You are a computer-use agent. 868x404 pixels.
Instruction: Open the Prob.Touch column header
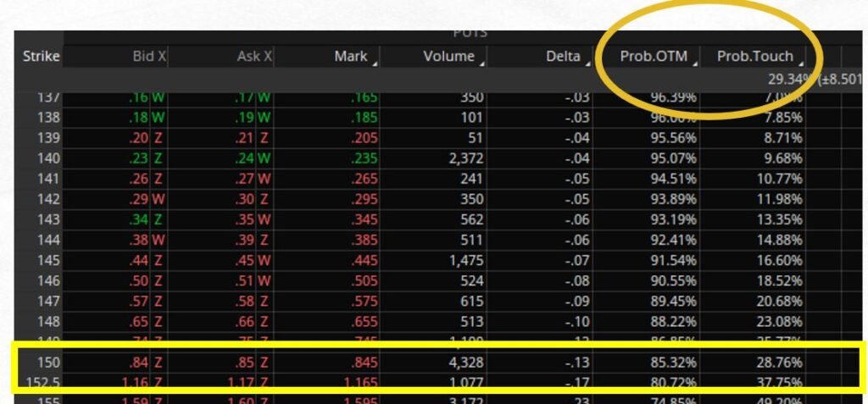[754, 57]
